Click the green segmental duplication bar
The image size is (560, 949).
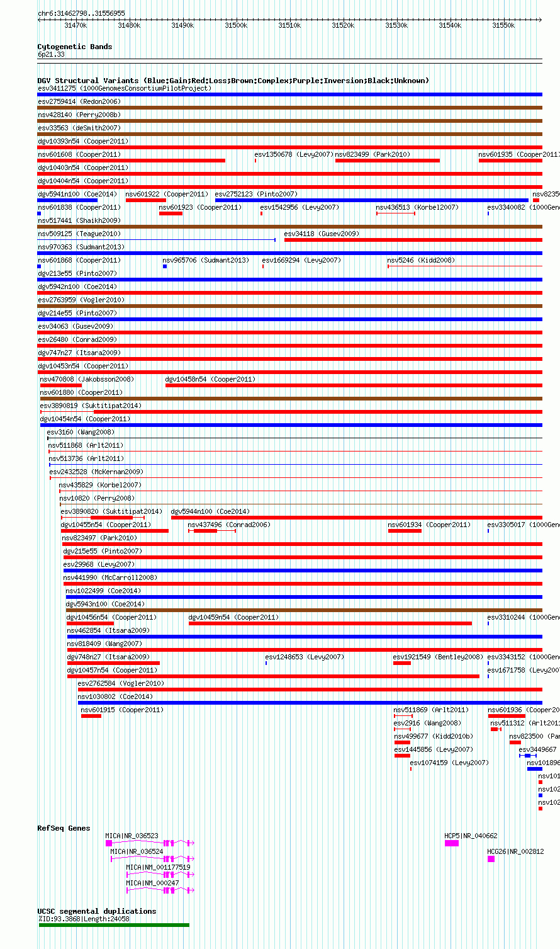click(x=114, y=925)
